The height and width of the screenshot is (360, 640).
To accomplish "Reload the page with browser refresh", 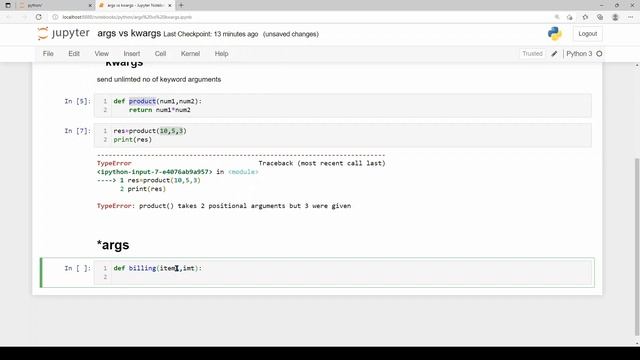I will (x=39, y=17).
